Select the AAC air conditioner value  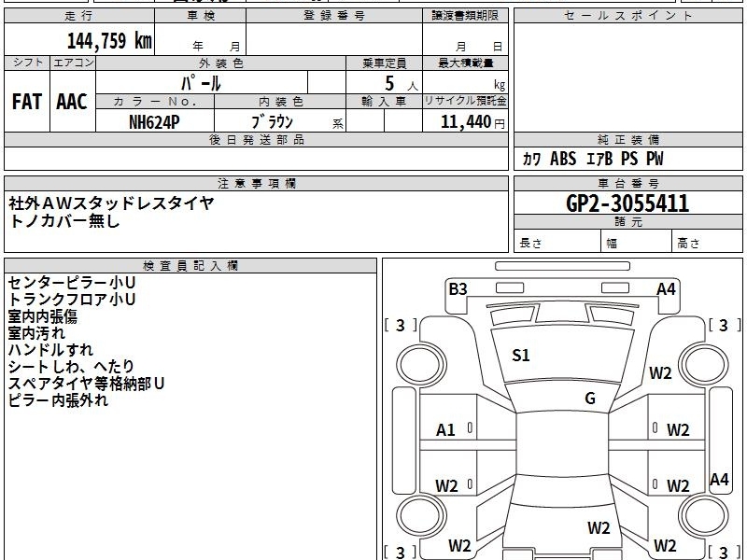(x=72, y=102)
